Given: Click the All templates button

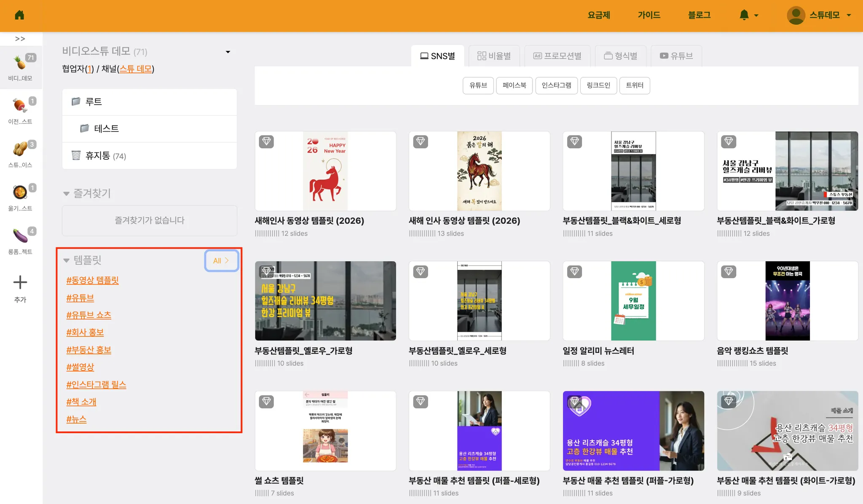Looking at the screenshot, I should point(221,260).
